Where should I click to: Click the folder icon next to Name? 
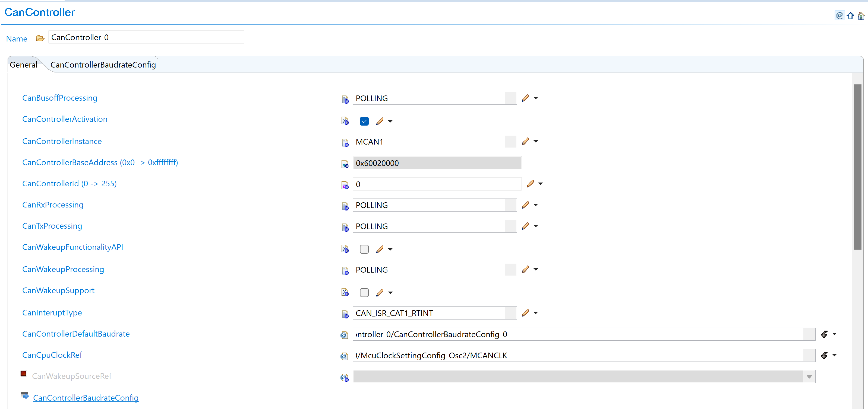[x=40, y=38]
